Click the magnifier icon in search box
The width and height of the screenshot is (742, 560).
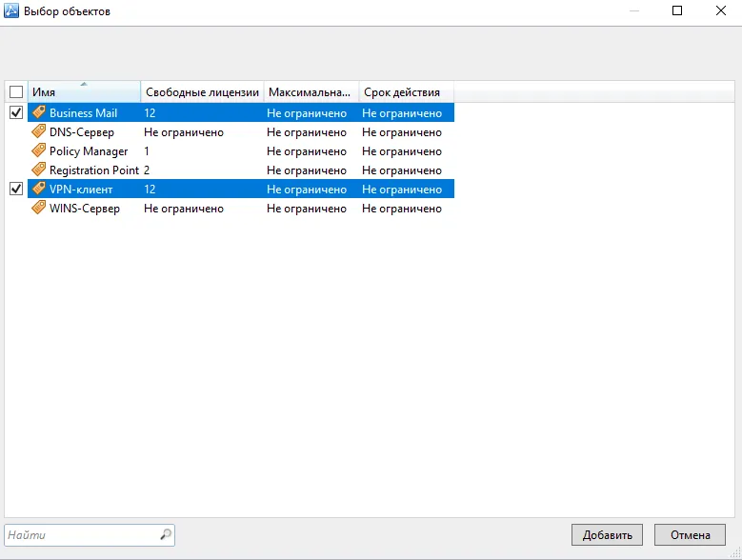[166, 534]
